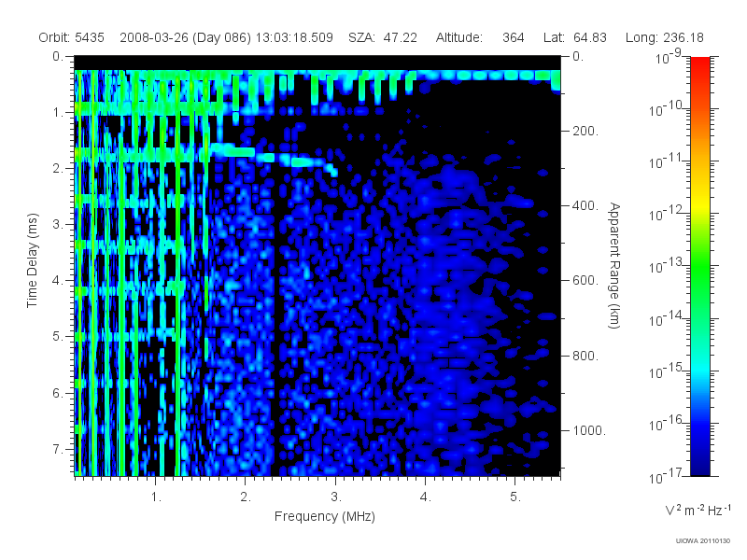Click the frequency tick label '3.'
The image size is (747, 560).
336,497
